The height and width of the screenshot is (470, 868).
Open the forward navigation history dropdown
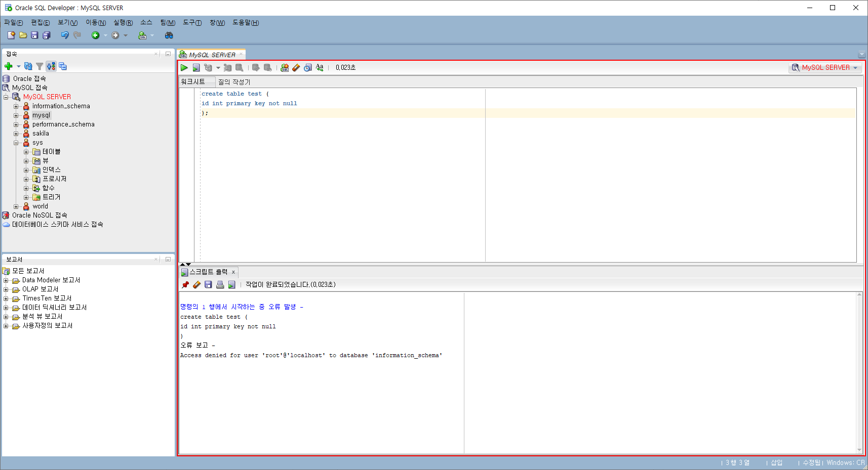[x=126, y=35]
